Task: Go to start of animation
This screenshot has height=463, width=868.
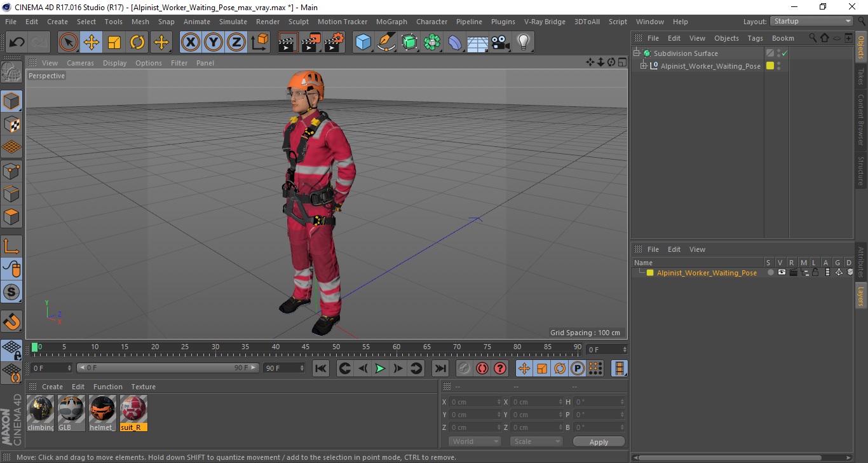Action: tap(321, 368)
